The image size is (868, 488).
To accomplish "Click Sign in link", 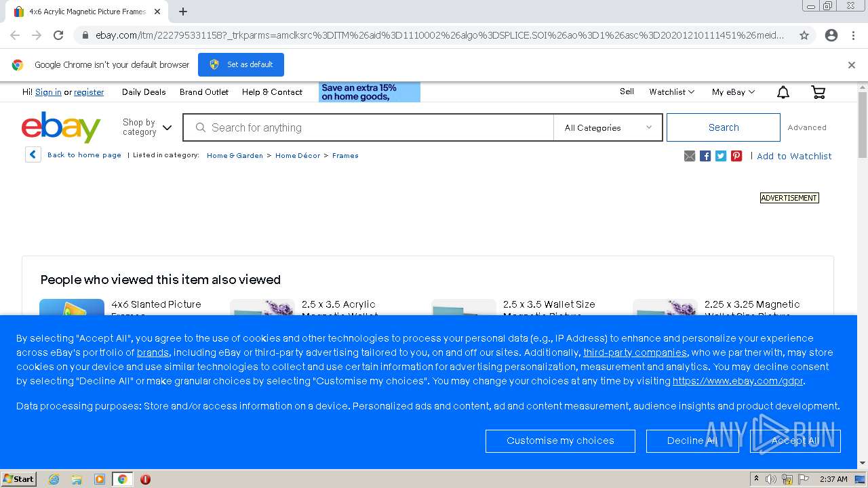I will tap(48, 92).
